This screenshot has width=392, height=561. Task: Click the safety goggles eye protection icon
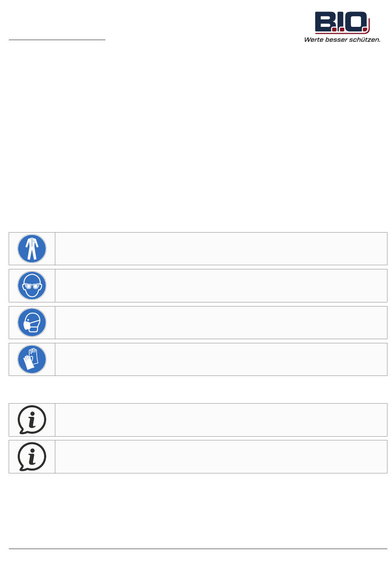tap(32, 285)
